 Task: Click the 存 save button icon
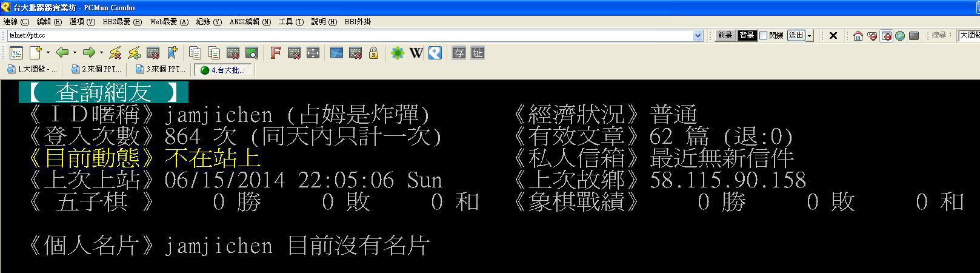(459, 53)
